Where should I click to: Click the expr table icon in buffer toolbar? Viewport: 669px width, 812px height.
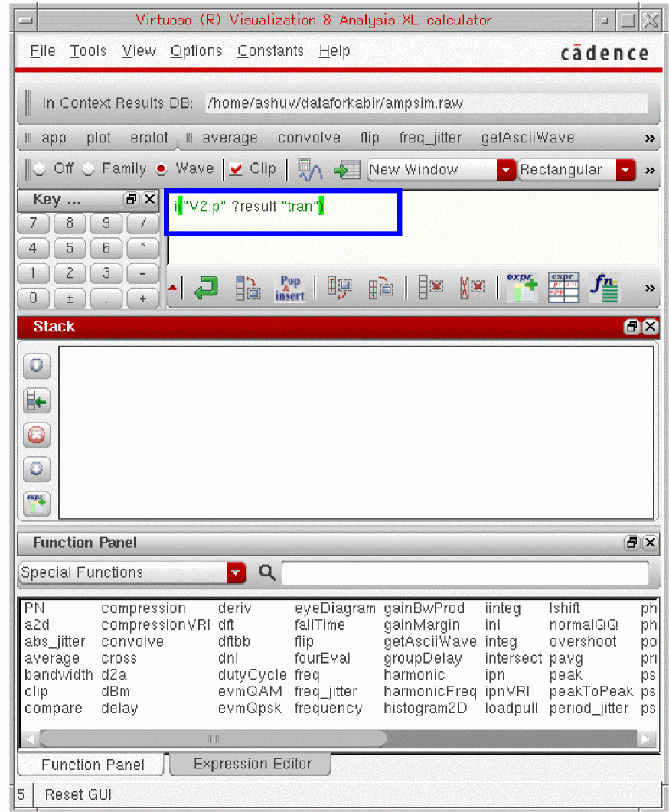point(563,288)
